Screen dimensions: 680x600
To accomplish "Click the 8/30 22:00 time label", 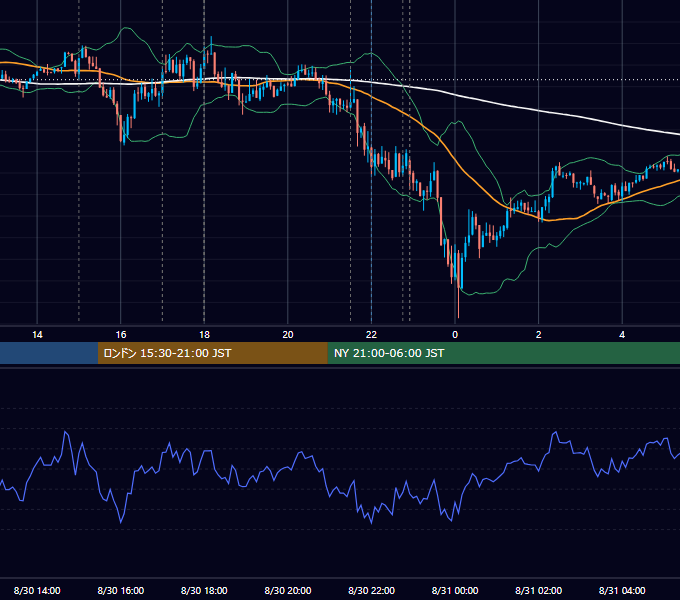I will (x=372, y=590).
